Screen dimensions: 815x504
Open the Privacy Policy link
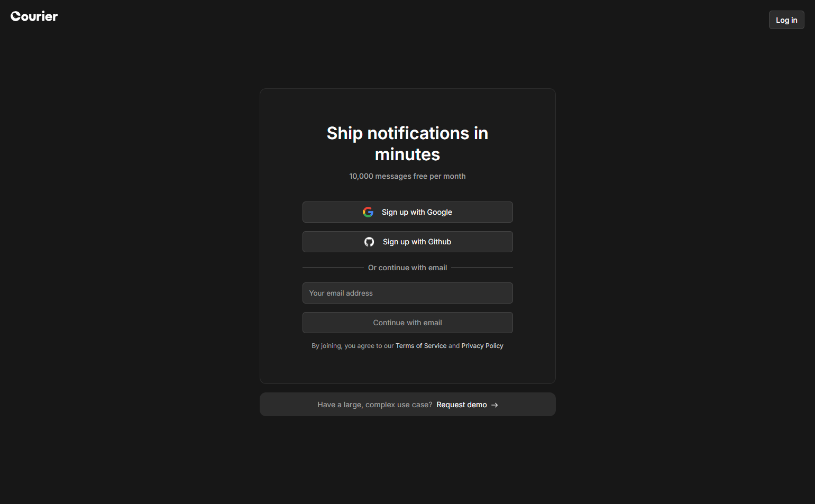482,346
